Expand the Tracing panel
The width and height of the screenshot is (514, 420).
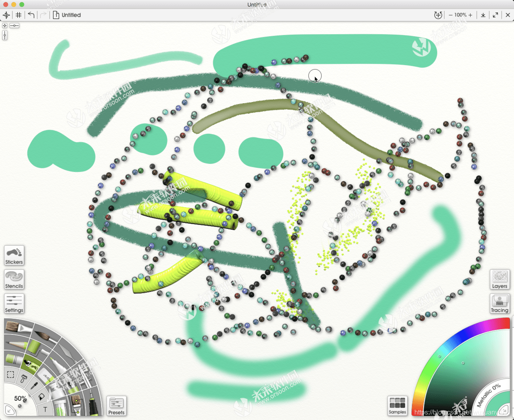500,304
